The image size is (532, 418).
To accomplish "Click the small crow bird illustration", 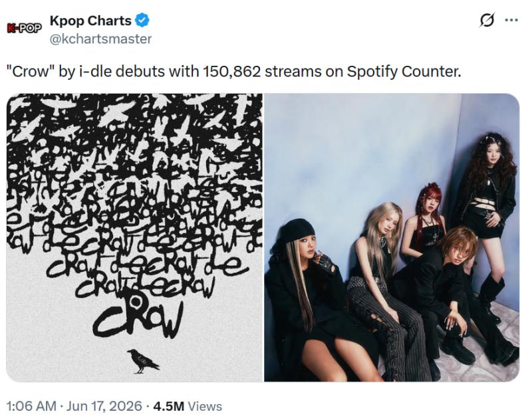I will (x=142, y=361).
